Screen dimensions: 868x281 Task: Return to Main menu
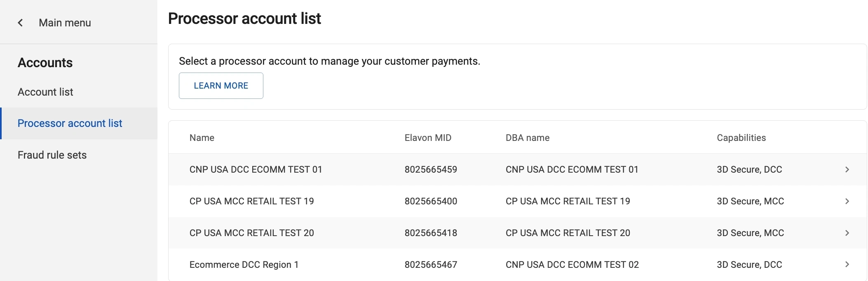(65, 23)
